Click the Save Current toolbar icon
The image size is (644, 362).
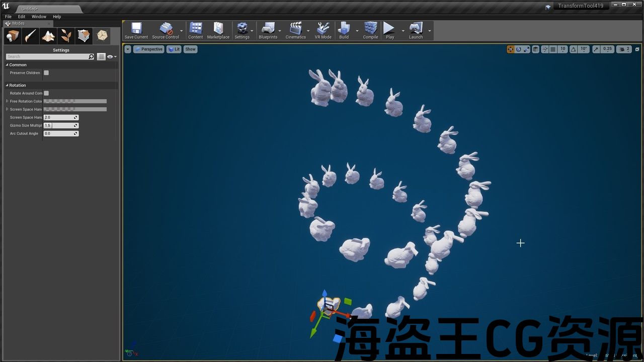point(136,30)
